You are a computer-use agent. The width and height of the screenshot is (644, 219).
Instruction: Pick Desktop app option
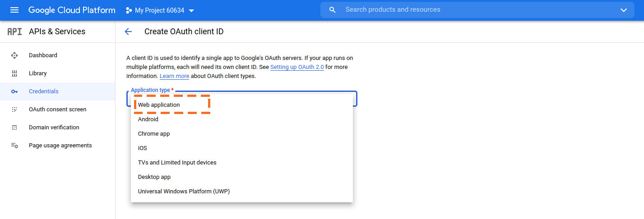click(x=242, y=177)
